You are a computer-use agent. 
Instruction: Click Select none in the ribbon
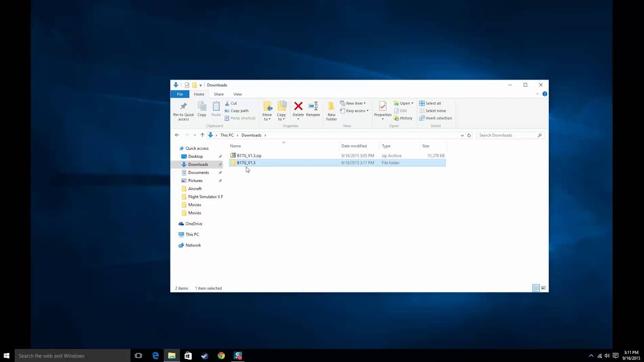433,111
